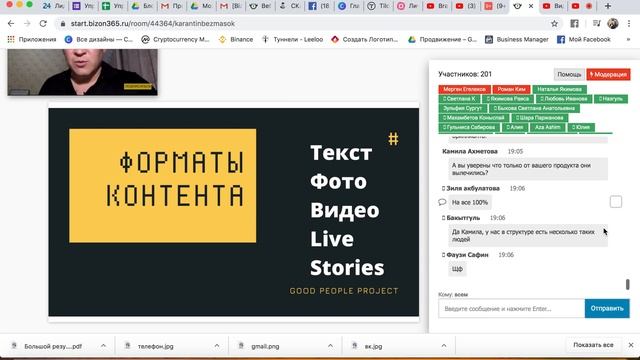Click sender name Фаузи Сафин in chat

click(x=467, y=255)
